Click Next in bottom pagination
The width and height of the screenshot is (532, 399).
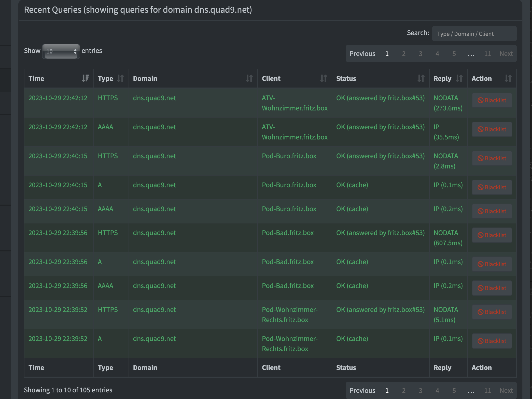pos(506,390)
